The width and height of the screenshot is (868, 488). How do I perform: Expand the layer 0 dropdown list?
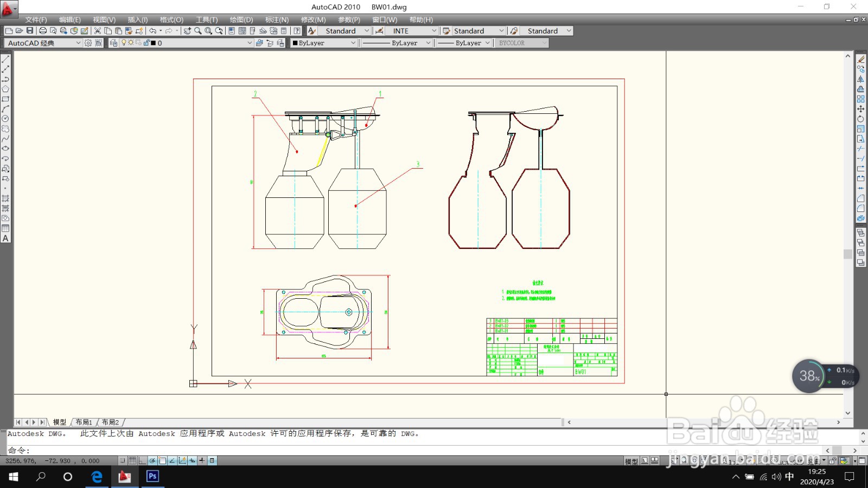[x=250, y=43]
